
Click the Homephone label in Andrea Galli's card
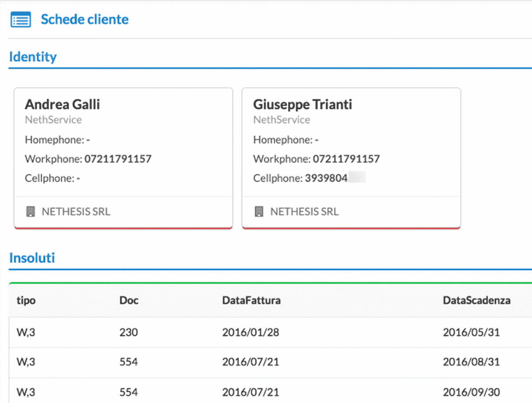click(55, 140)
